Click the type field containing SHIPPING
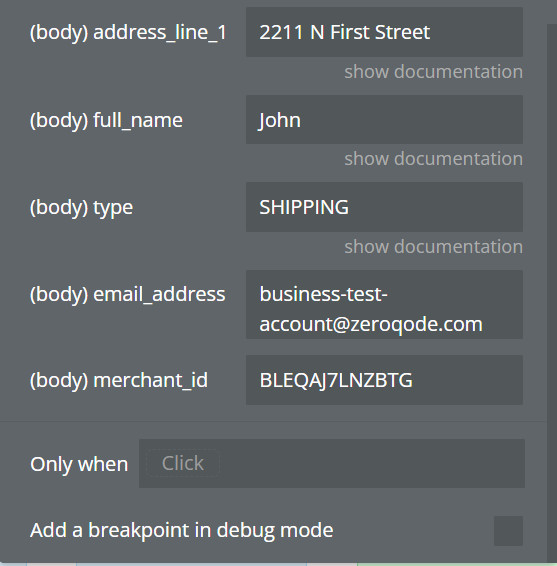Screen dimensions: 557x566 [384, 207]
